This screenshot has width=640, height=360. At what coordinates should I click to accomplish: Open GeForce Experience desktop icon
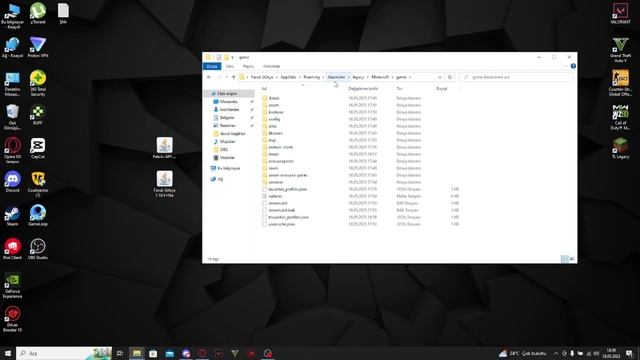pyautogui.click(x=12, y=285)
